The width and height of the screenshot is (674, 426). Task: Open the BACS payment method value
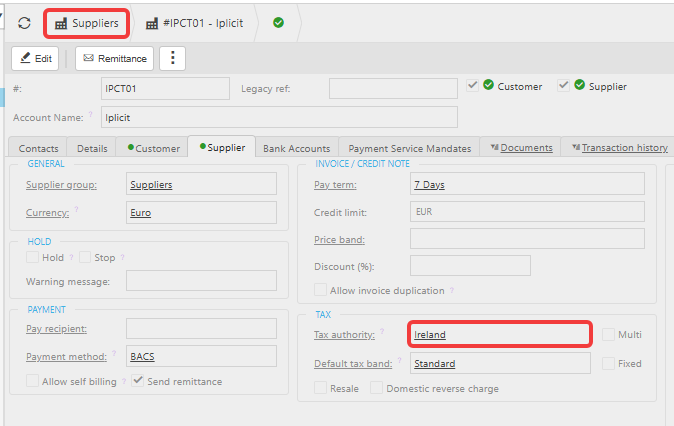142,357
